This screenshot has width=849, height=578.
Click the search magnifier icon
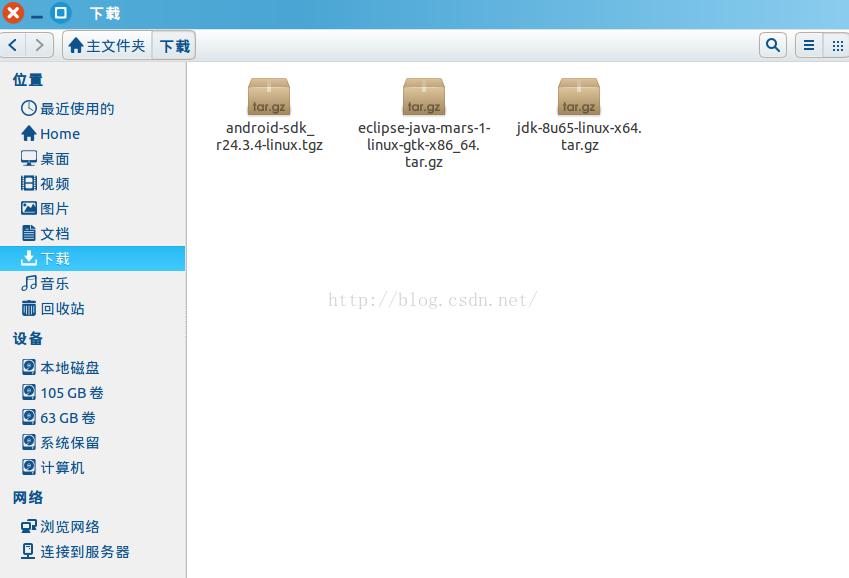point(772,45)
